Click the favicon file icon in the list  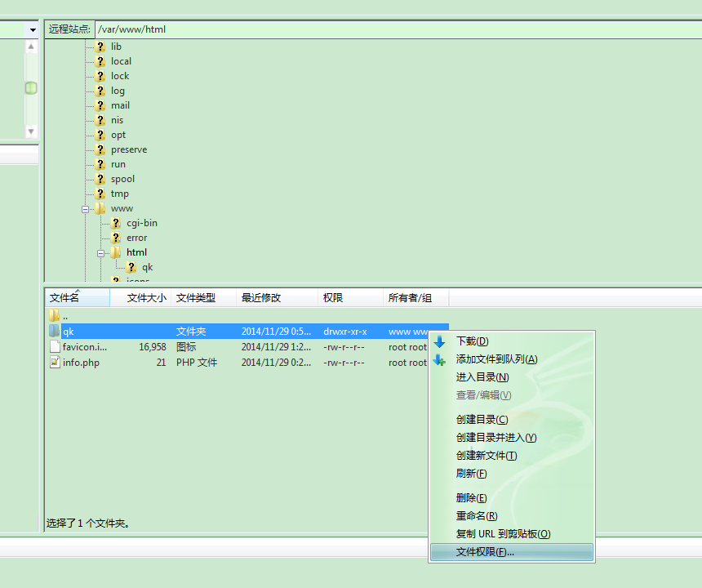pyautogui.click(x=55, y=346)
